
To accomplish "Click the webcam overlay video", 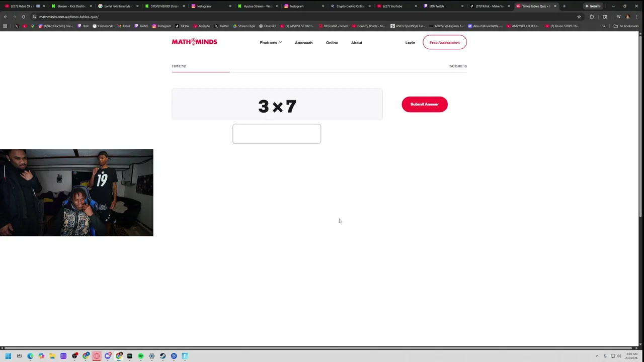I will click(76, 193).
